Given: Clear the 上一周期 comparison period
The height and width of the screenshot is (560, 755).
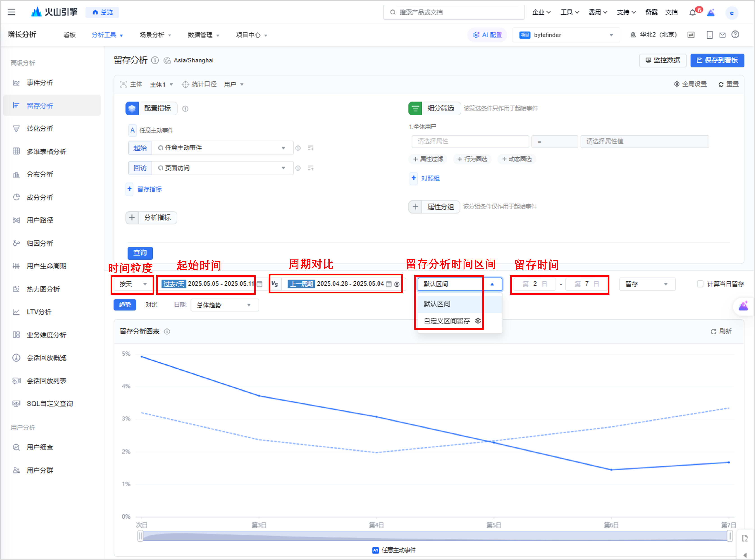Looking at the screenshot, I should (397, 284).
